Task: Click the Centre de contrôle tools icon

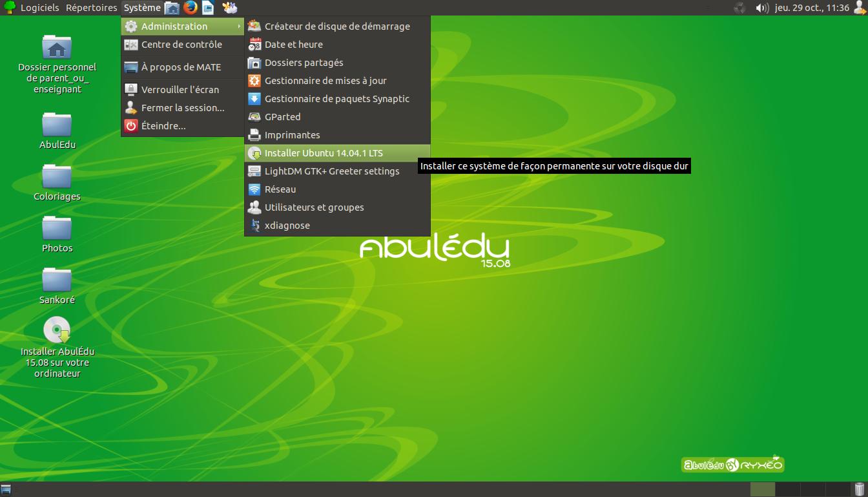Action: [x=131, y=45]
